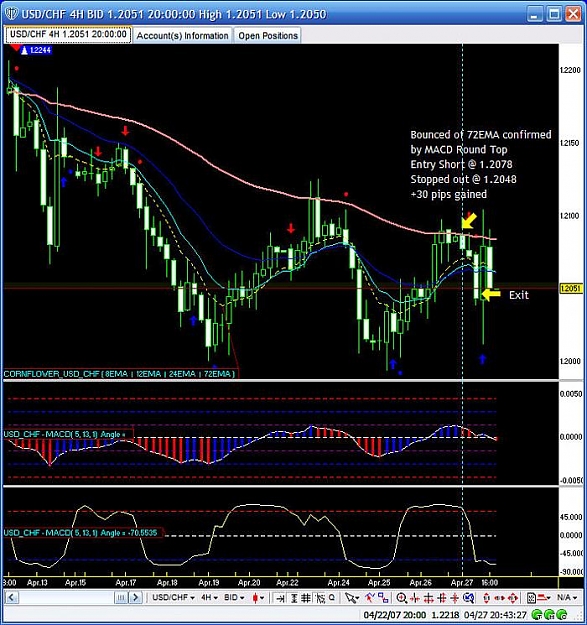Click the yellow 1.2051 current price tag
Screen dimensions: 587x625
pyautogui.click(x=571, y=289)
